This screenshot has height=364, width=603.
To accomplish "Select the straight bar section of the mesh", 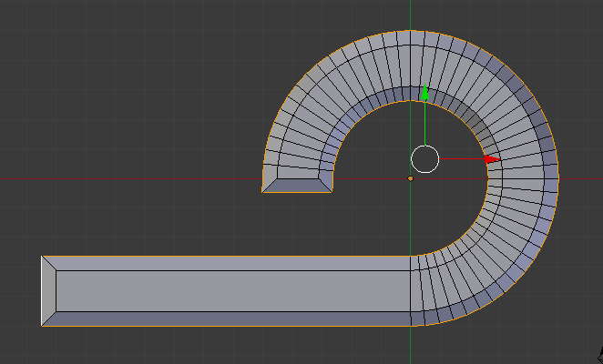I will click(x=226, y=291).
